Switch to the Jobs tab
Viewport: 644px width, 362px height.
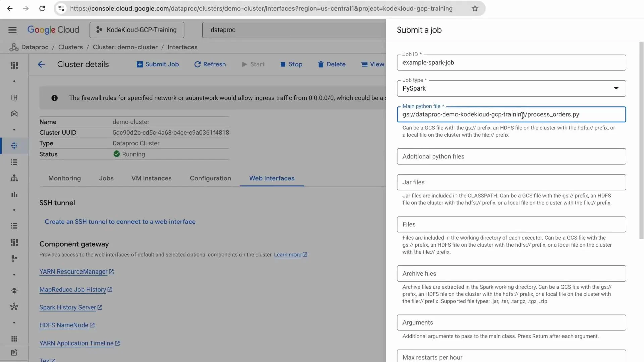click(106, 178)
